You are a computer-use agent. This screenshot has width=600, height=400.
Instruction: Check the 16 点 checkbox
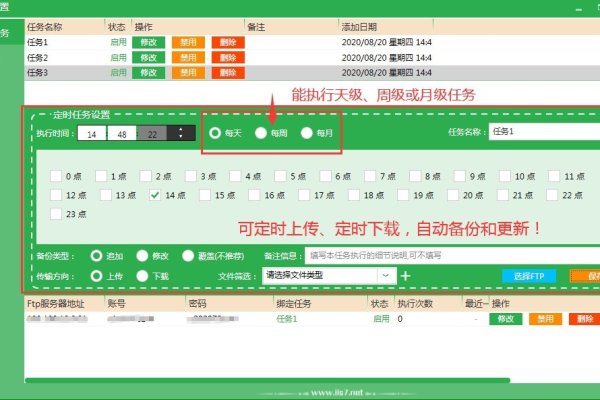254,195
